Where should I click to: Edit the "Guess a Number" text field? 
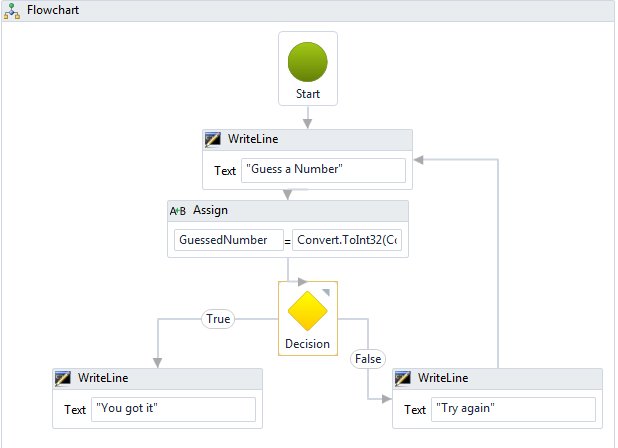324,170
